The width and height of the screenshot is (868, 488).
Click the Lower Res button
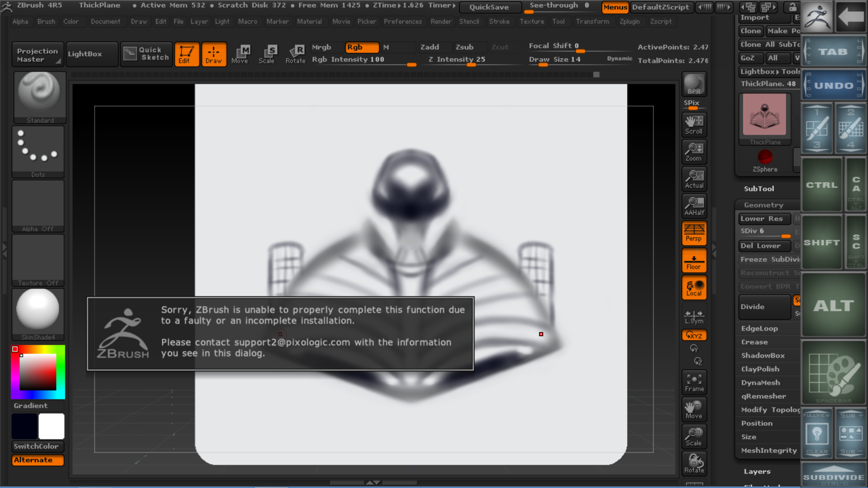(x=764, y=219)
